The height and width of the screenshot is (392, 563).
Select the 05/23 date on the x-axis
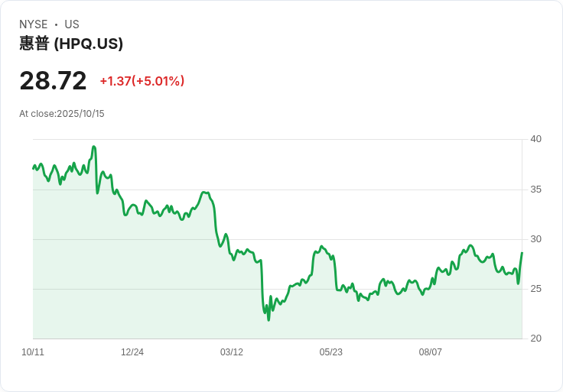click(331, 352)
